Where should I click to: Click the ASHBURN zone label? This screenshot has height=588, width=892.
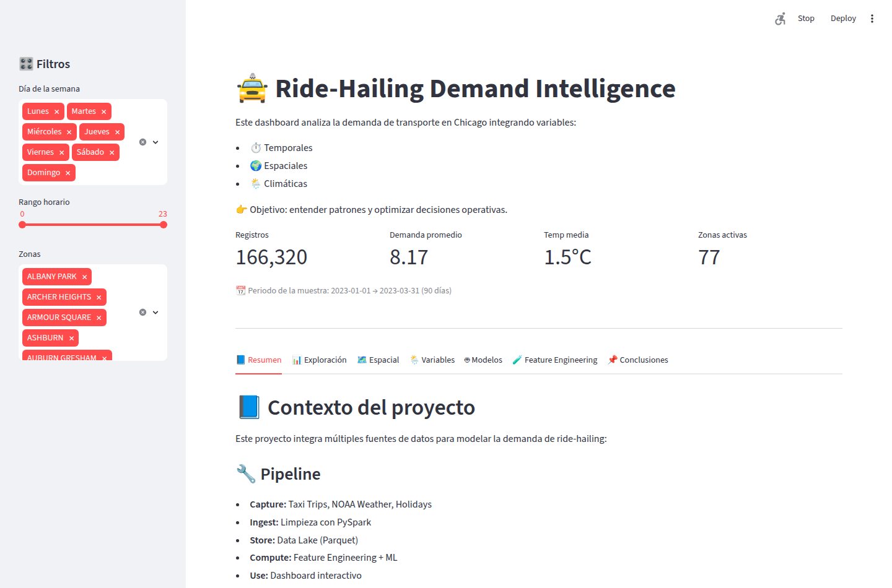point(45,338)
